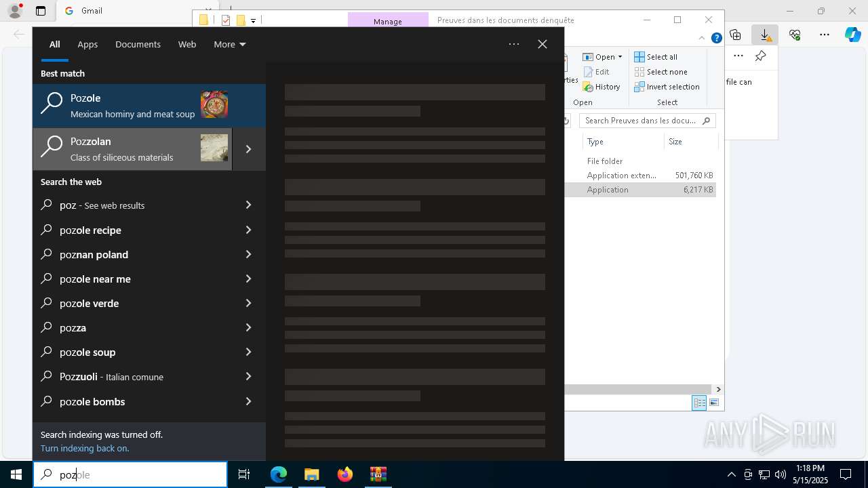The image size is (868, 488).
Task: Click the taskbar search input box
Action: [x=130, y=474]
